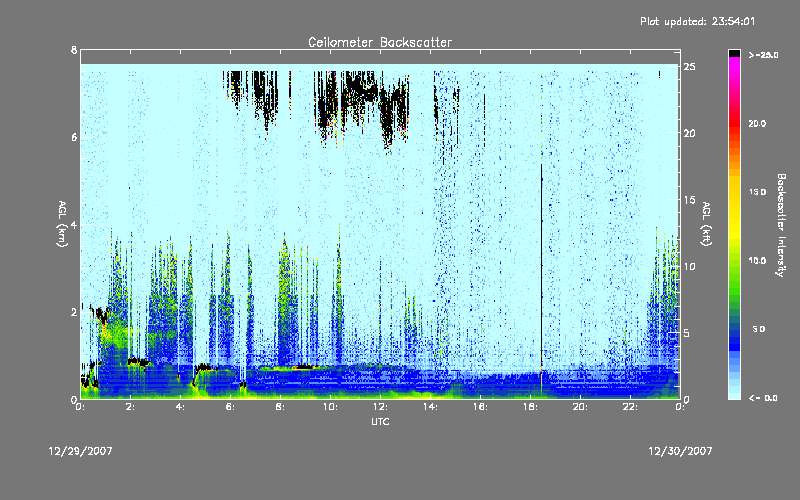The image size is (800, 500).
Task: Click the 20 kft tick on the right axis
Action: tap(689, 133)
